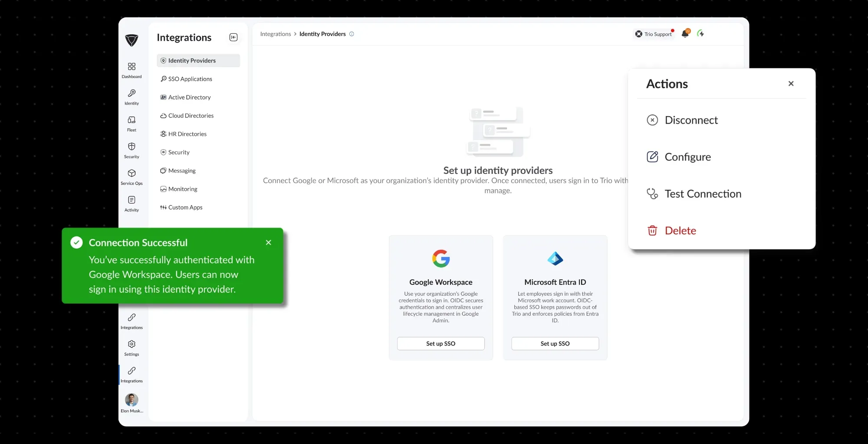The image size is (868, 444).
Task: Open Service Ops section
Action: (132, 177)
